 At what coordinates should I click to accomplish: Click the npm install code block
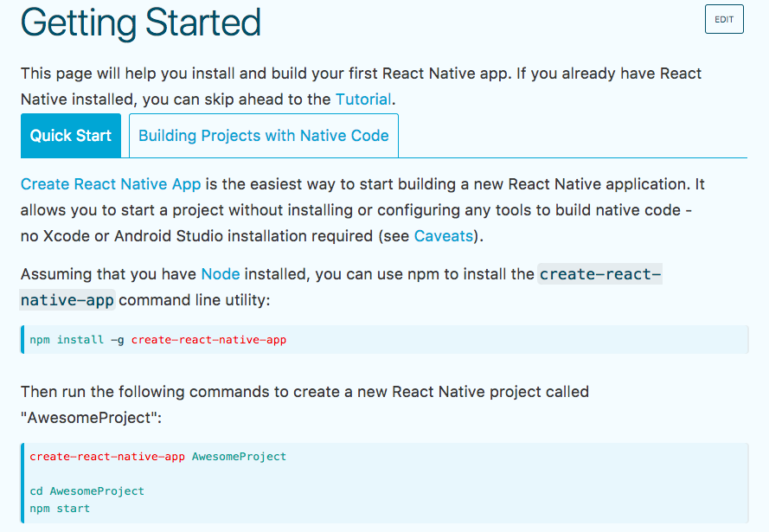[519, 340]
